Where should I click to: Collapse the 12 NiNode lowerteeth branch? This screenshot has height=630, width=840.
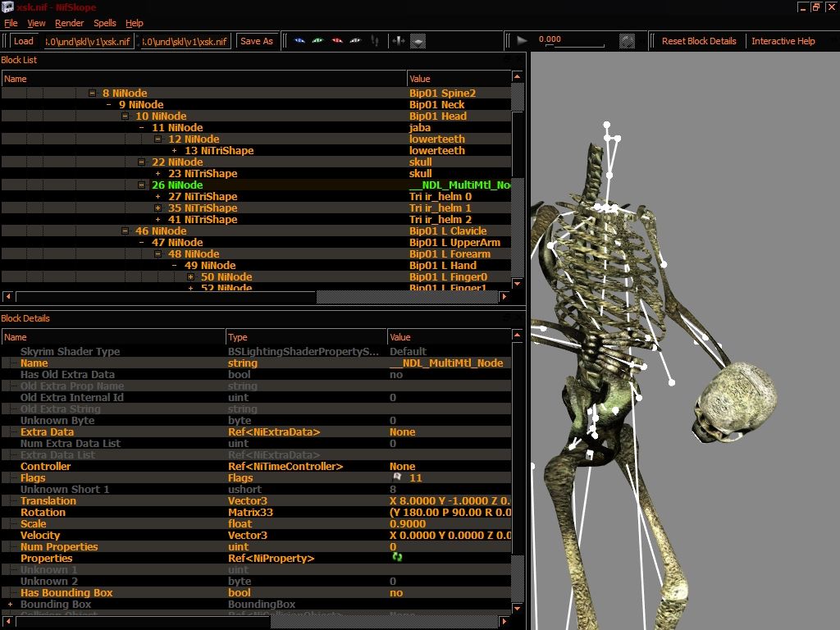point(158,139)
